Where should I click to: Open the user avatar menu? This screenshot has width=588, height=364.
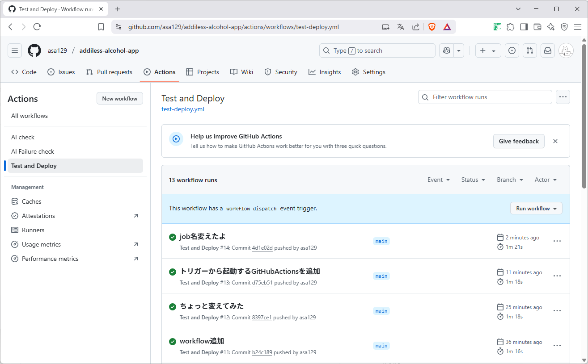point(566,50)
